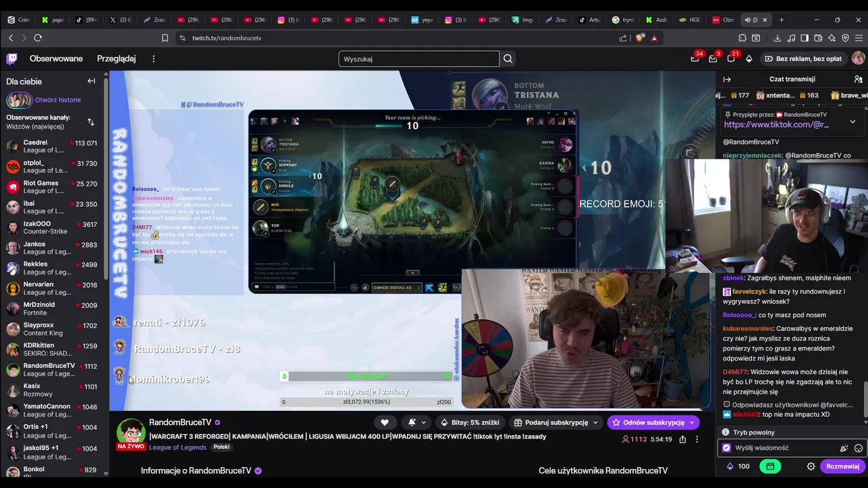Open Brave VPN shield icon
868x488 pixels.
845,38
